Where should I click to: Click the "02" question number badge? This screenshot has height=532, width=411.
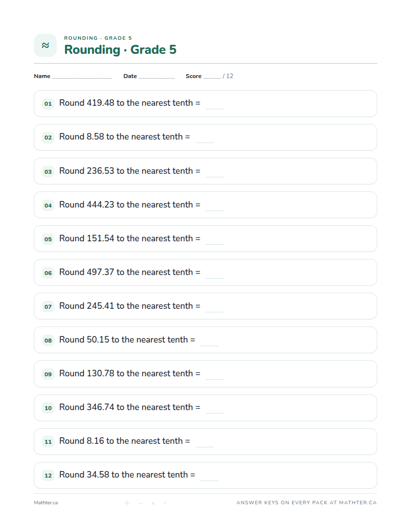click(48, 138)
